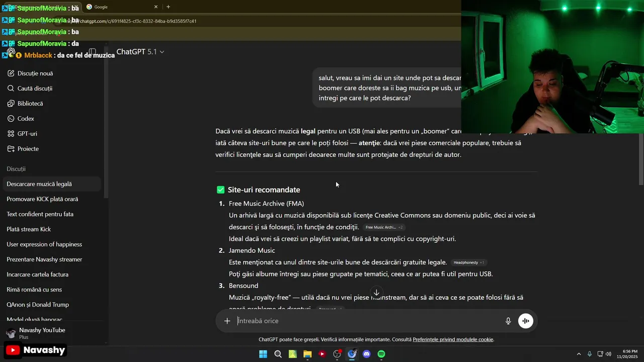Viewport: 644px width, 362px height.
Task: Open the green pinned app next to taskbar search
Action: [292, 354]
